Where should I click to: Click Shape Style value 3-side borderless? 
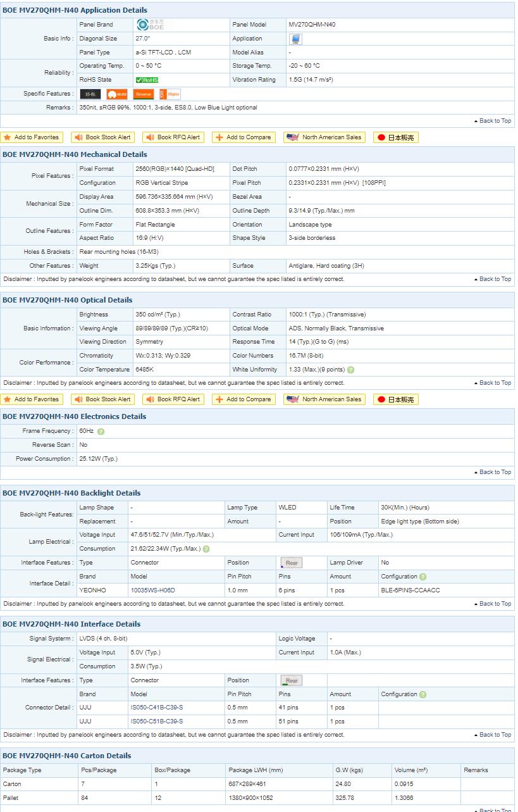[x=312, y=238]
